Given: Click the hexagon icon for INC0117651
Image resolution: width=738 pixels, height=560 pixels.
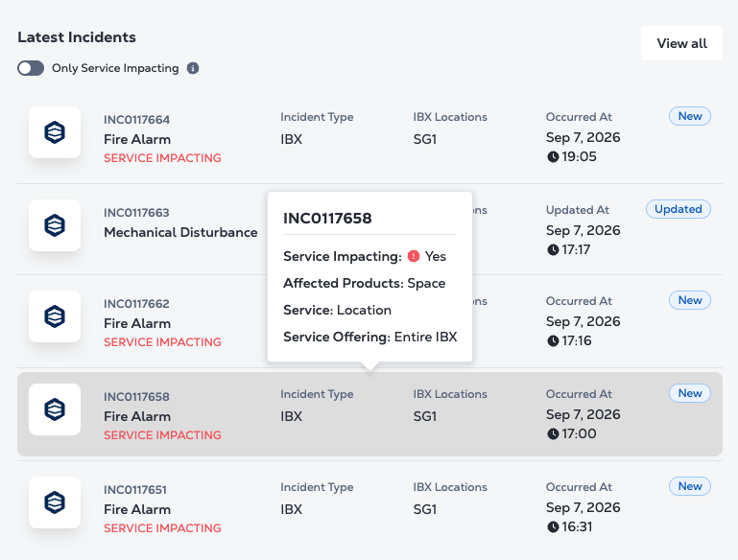Looking at the screenshot, I should [x=55, y=502].
